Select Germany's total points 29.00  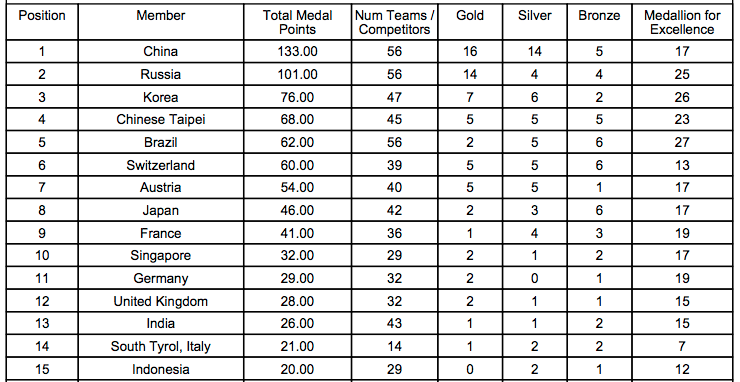point(297,279)
